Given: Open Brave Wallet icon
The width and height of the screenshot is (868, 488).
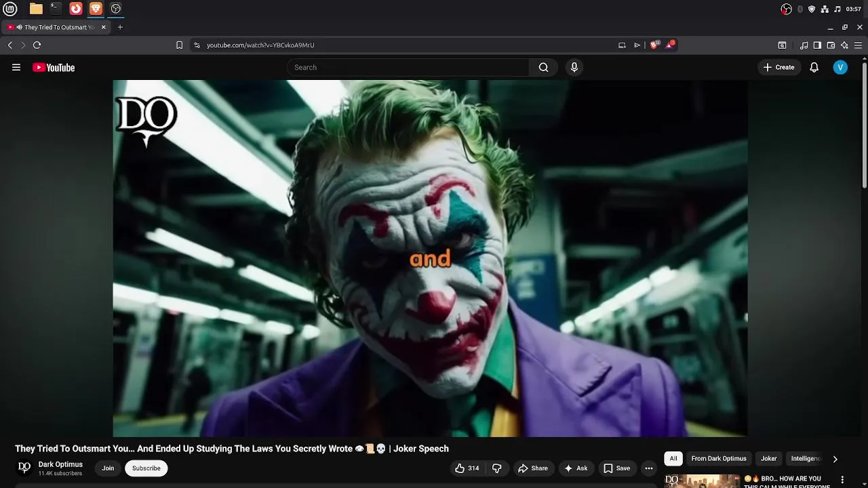Looking at the screenshot, I should click(x=831, y=45).
